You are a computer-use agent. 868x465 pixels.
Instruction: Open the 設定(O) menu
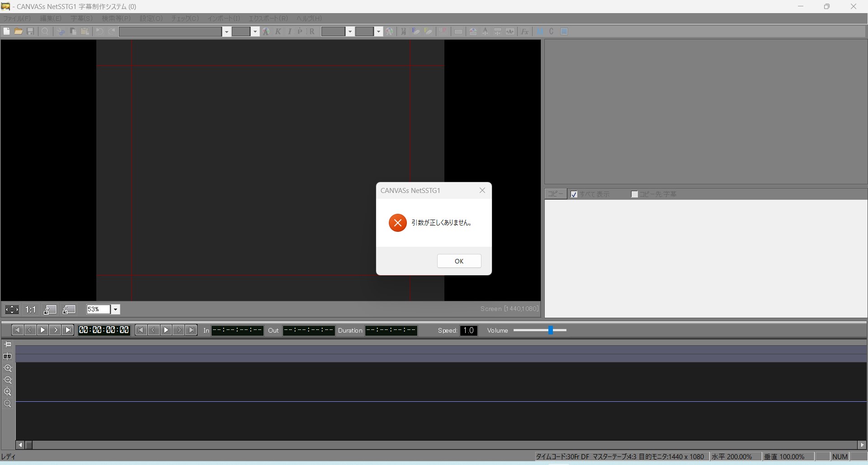pos(151,19)
